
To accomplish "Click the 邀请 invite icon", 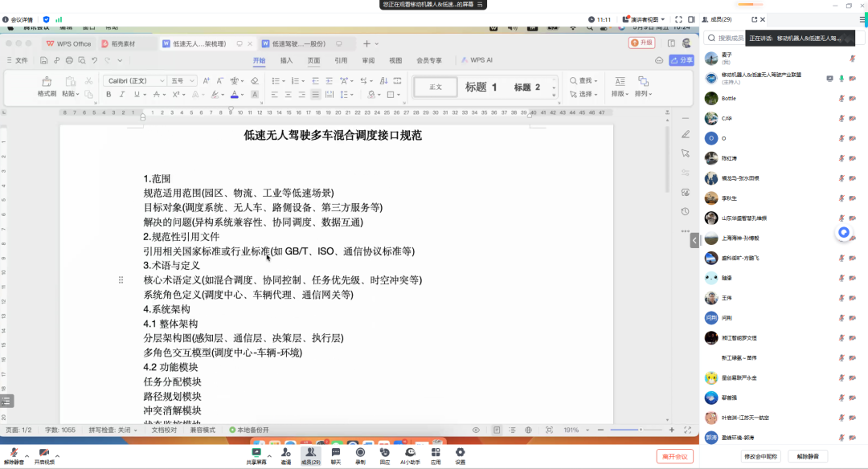I will click(x=285, y=455).
